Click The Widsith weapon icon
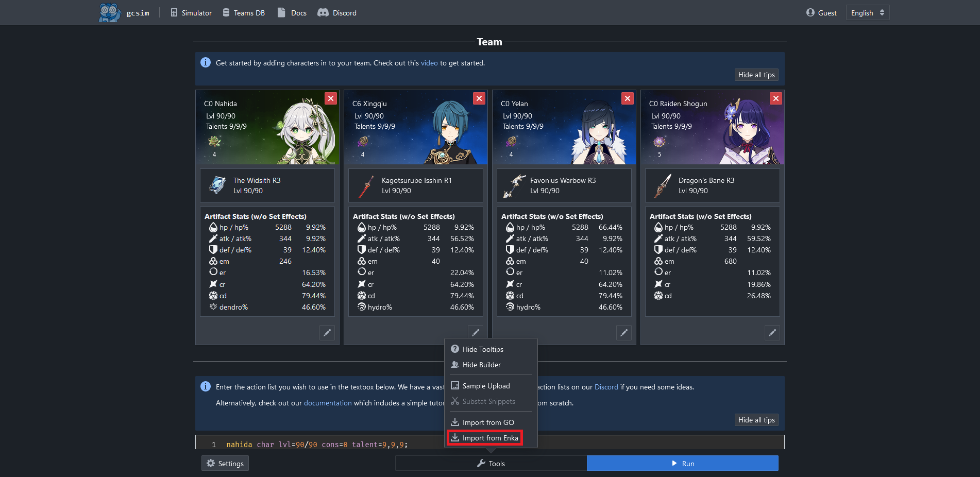 click(x=217, y=185)
